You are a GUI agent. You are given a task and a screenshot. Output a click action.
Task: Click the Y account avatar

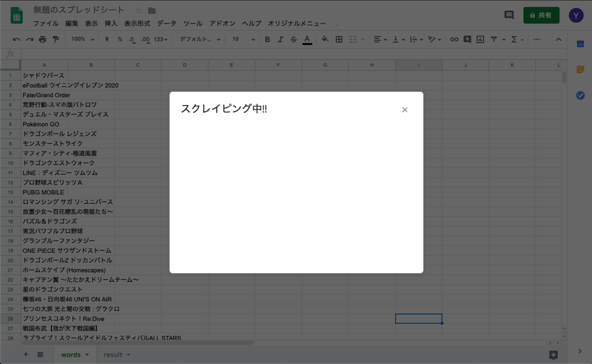point(576,15)
